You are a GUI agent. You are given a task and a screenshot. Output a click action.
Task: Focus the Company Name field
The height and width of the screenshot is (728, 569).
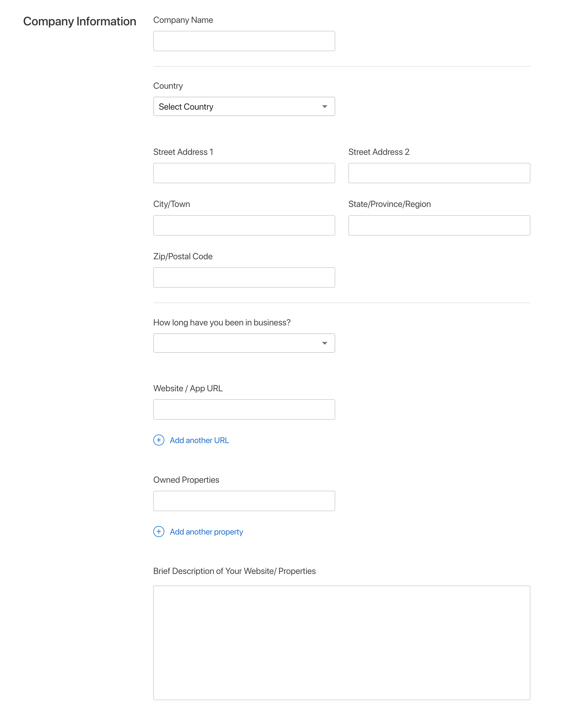click(244, 41)
